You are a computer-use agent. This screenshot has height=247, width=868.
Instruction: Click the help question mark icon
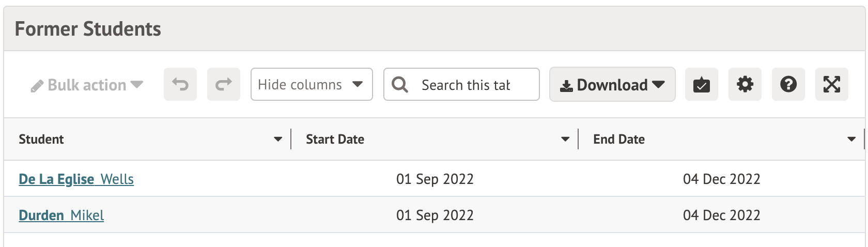tap(788, 84)
